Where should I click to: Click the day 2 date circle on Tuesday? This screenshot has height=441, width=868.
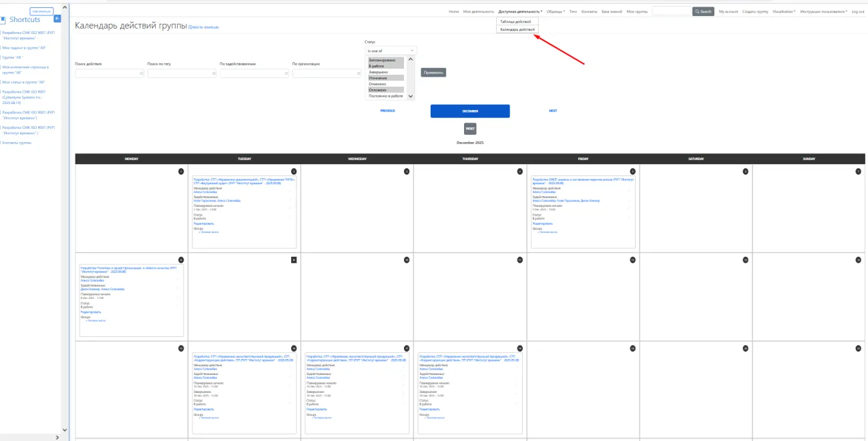294,171
